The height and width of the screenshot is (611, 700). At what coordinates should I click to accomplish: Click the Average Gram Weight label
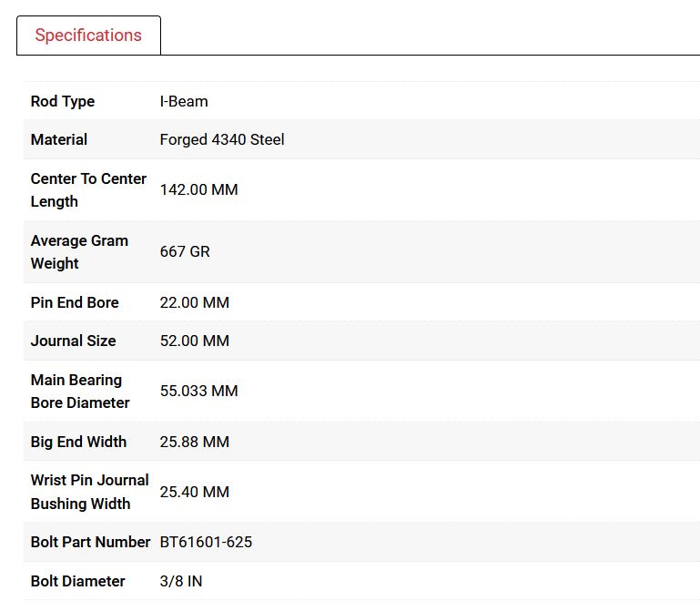tap(79, 251)
